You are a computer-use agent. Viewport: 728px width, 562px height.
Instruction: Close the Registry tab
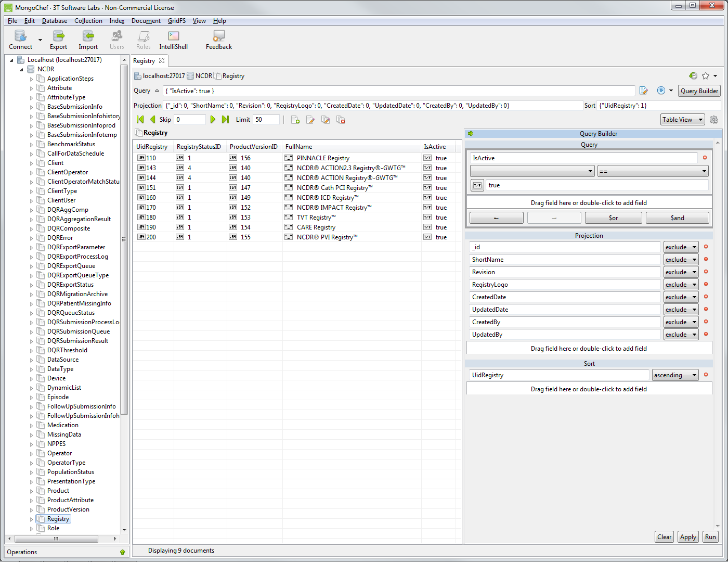pyautogui.click(x=162, y=60)
